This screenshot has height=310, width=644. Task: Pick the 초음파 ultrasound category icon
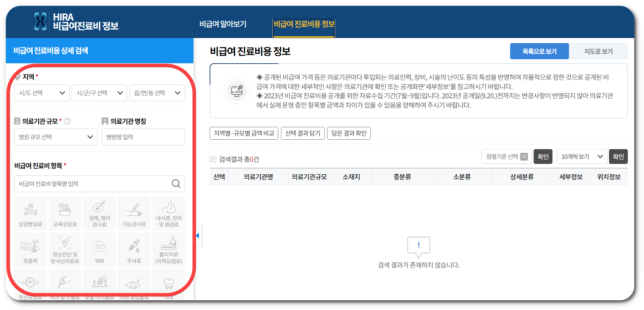pos(30,250)
